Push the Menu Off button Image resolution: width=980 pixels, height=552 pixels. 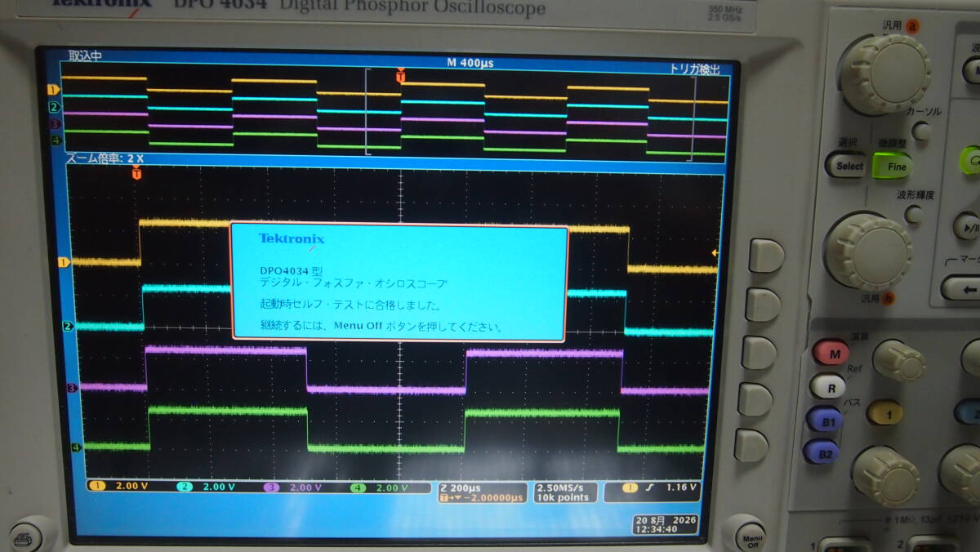tap(750, 536)
